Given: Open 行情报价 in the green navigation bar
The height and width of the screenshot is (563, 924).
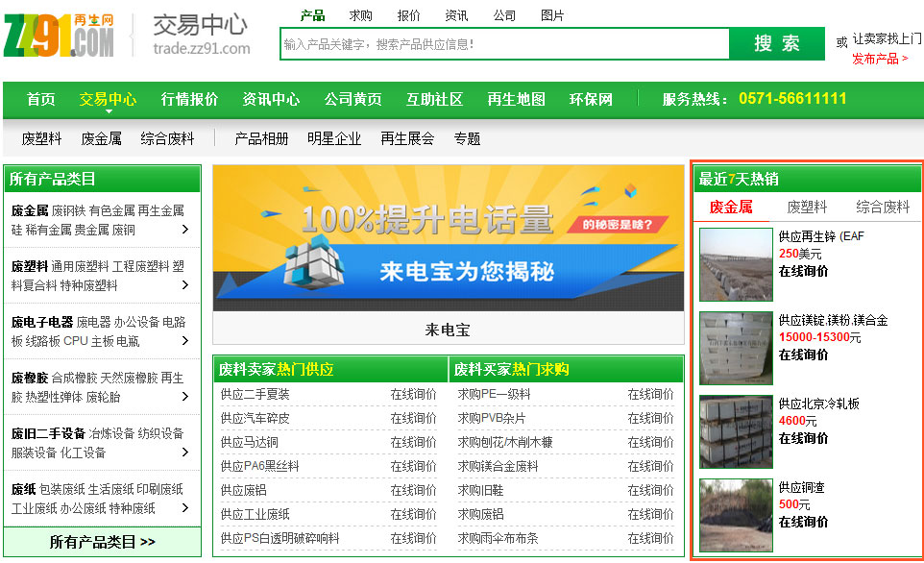Looking at the screenshot, I should click(189, 99).
